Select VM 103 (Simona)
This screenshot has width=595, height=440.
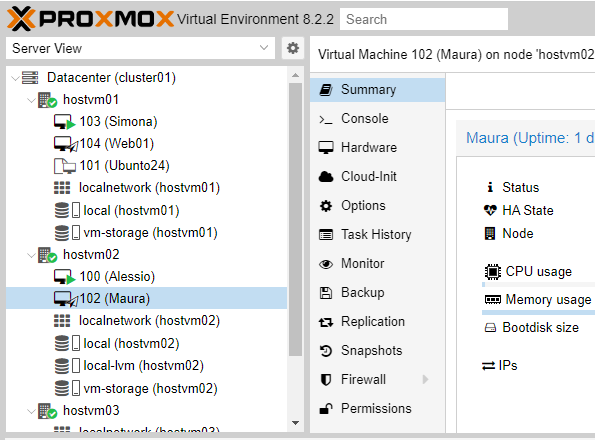point(118,122)
